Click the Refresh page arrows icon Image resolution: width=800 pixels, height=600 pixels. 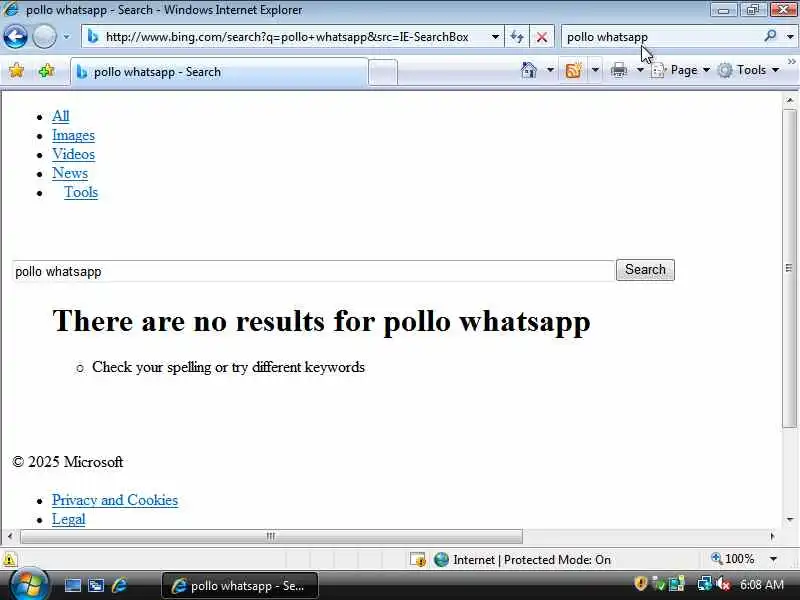coord(517,37)
